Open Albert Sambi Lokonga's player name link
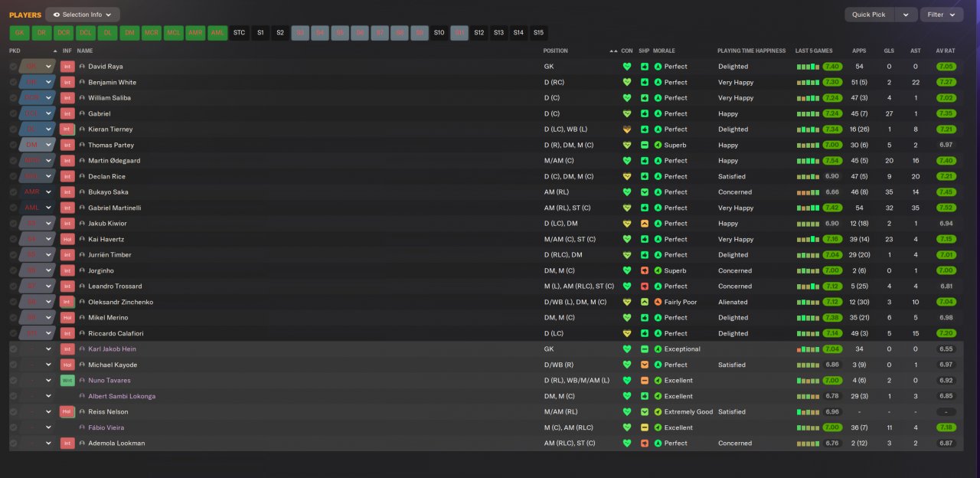This screenshot has width=980, height=478. 122,396
